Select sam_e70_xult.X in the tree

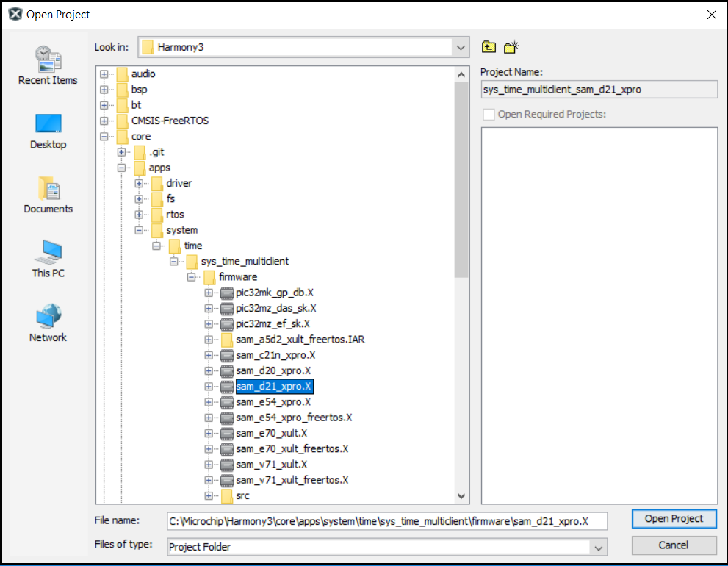[x=271, y=433]
